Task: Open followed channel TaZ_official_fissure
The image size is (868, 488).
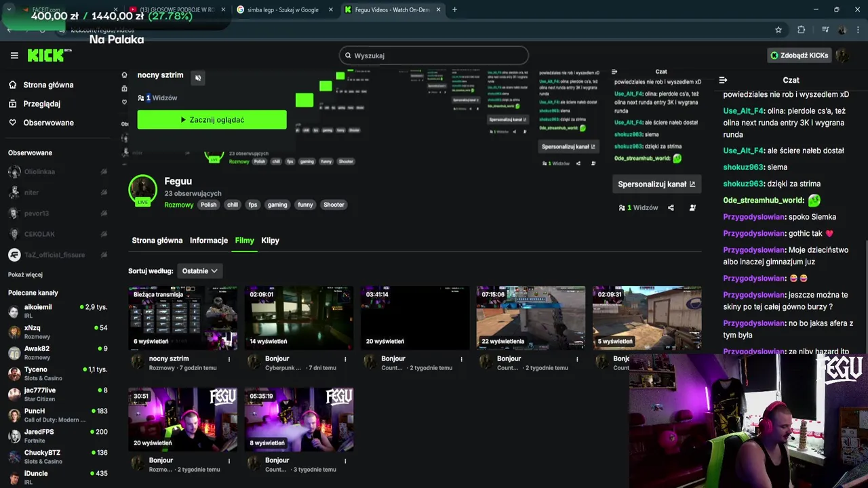Action: (57, 255)
